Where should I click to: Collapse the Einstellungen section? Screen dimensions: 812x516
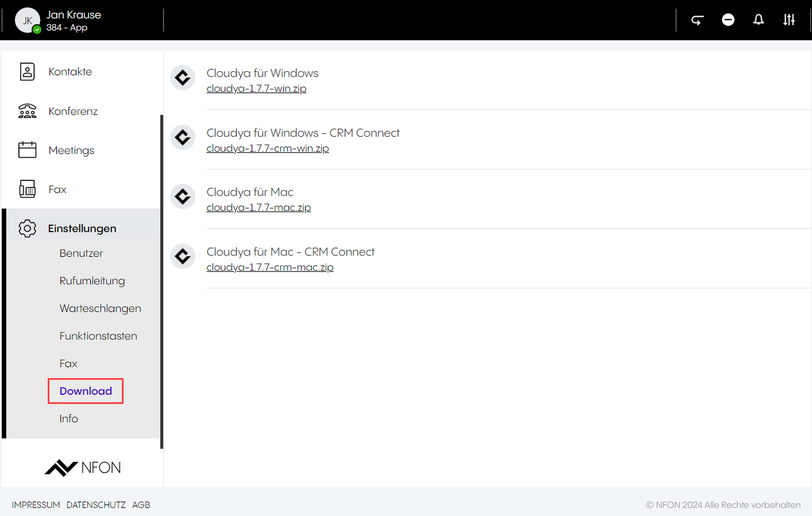tap(82, 229)
